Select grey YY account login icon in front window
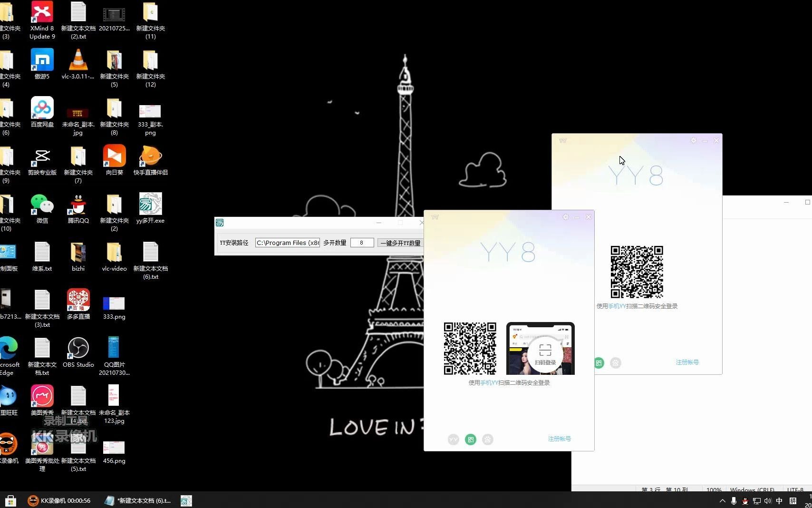Screen dimensions: 812x508 click(x=453, y=440)
